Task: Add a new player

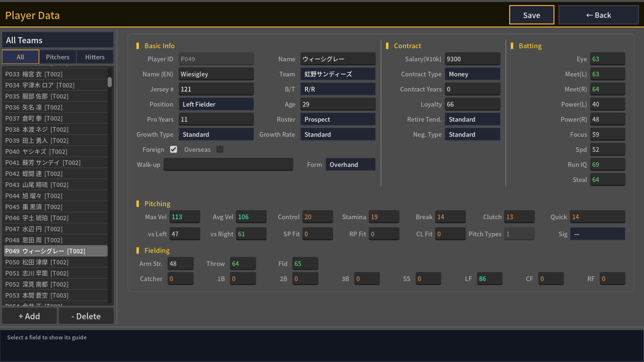Action: [29, 316]
